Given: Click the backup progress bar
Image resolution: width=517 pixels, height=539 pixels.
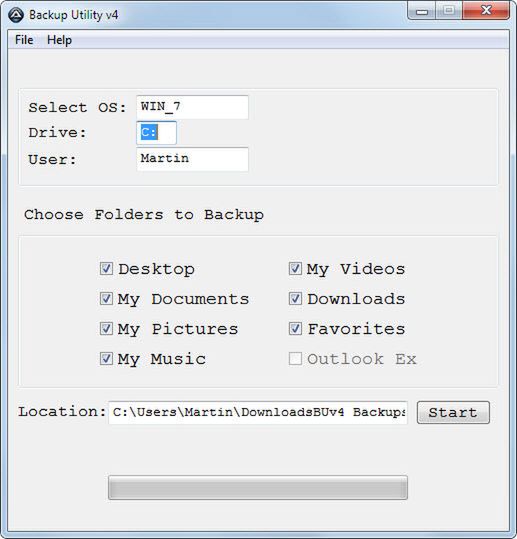Looking at the screenshot, I should pos(258,487).
